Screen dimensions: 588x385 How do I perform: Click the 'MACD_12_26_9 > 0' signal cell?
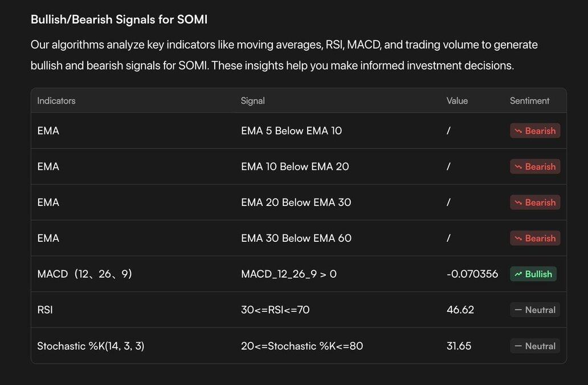(x=288, y=274)
